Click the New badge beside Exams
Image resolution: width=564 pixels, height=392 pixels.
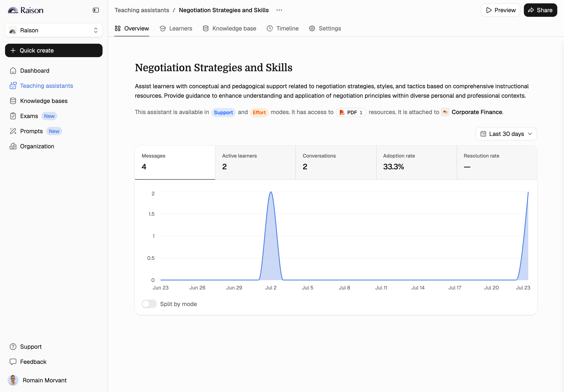pyautogui.click(x=49, y=116)
